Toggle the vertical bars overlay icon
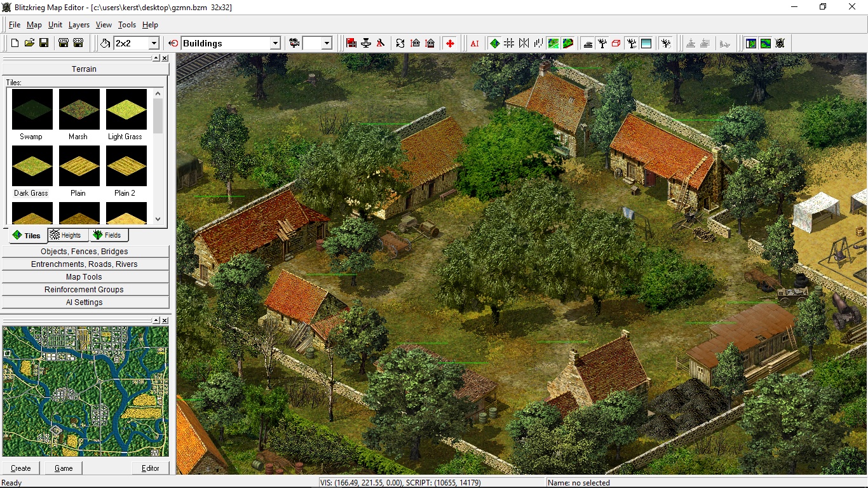The width and height of the screenshot is (868, 488). (x=538, y=43)
